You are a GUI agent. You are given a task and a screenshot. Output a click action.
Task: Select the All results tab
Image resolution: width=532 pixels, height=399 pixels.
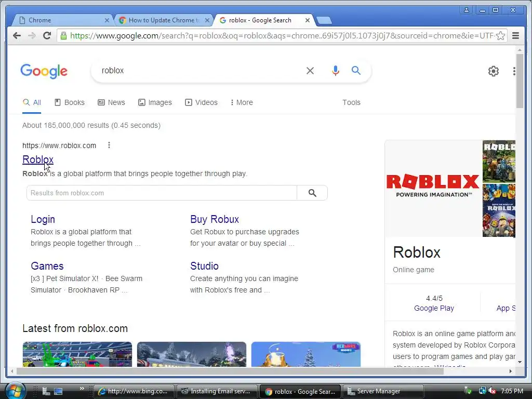point(32,102)
